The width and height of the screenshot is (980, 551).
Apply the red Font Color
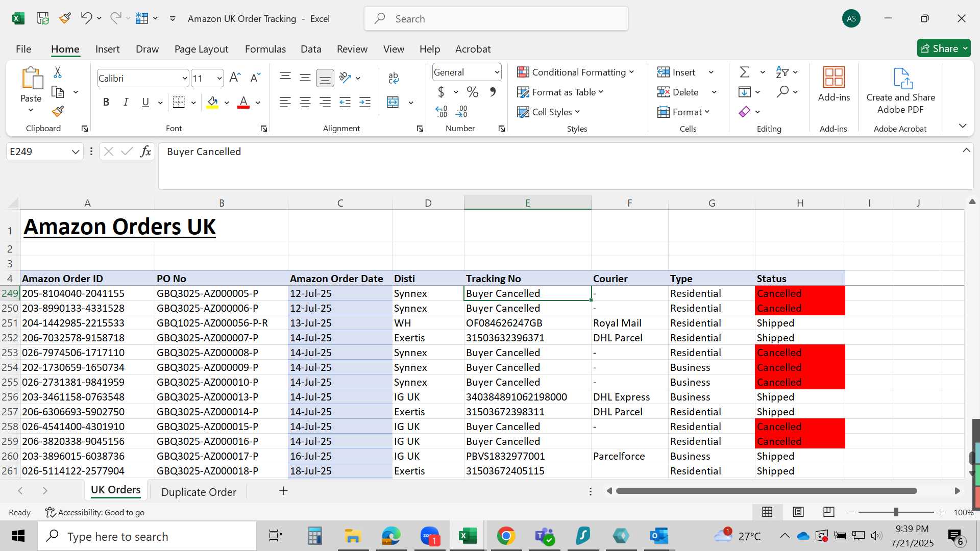243,103
